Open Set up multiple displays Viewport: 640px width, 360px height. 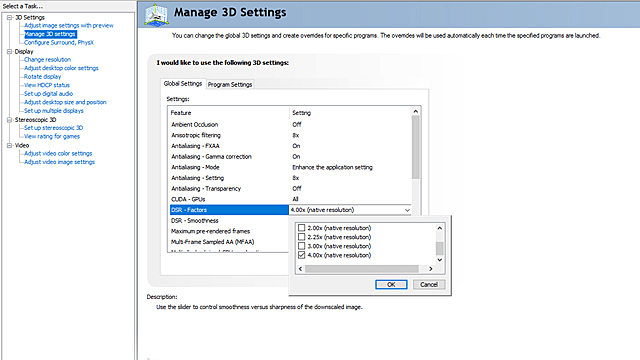click(x=53, y=111)
